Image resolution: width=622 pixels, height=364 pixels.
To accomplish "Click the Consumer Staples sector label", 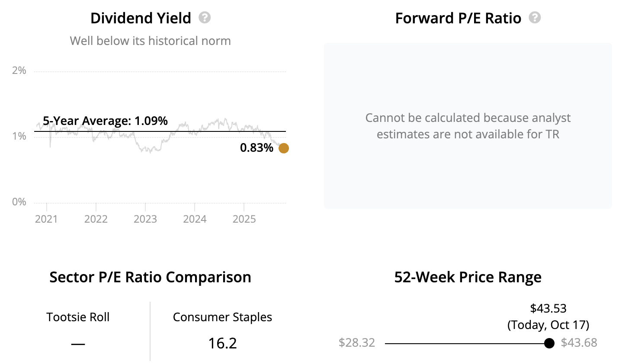I will [x=222, y=317].
